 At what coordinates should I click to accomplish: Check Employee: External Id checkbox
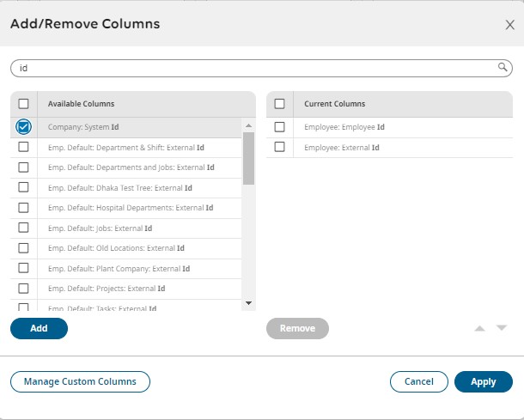(x=279, y=147)
